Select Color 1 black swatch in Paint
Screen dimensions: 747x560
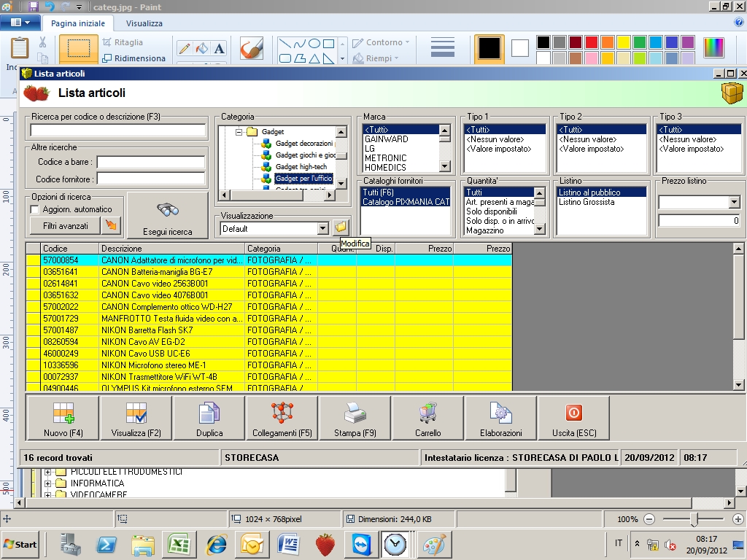pos(489,48)
